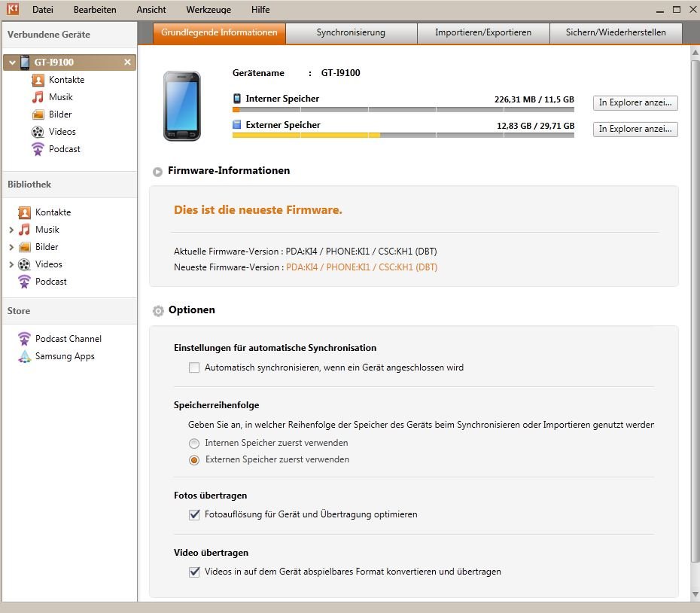This screenshot has width=700, height=613.
Task: Toggle Fotoauflösung optimieren checkbox
Action: pos(194,514)
